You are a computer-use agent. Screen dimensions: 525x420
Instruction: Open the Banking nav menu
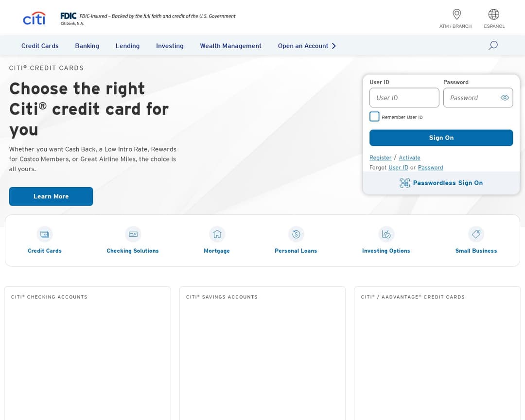87,46
